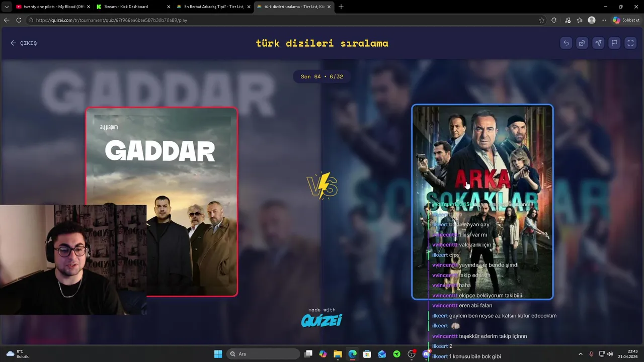Open the browser three-dots menu

603,20
